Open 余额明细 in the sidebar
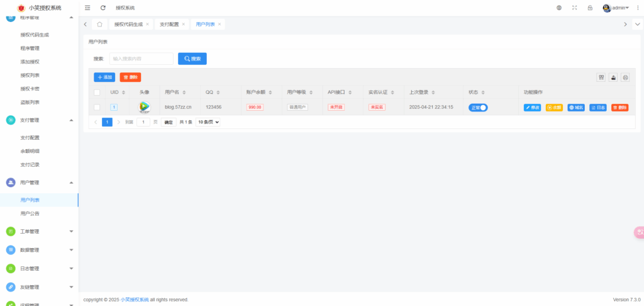This screenshot has width=644, height=306. (x=30, y=151)
